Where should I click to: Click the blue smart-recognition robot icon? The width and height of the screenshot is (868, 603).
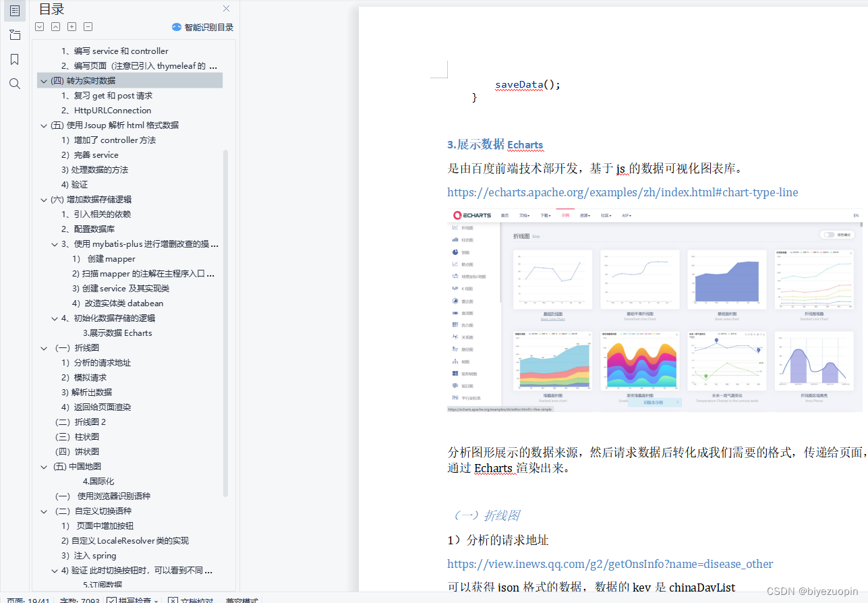tap(177, 27)
